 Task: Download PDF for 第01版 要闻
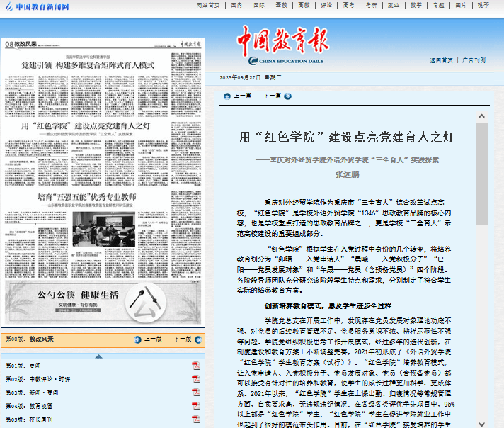point(196,366)
